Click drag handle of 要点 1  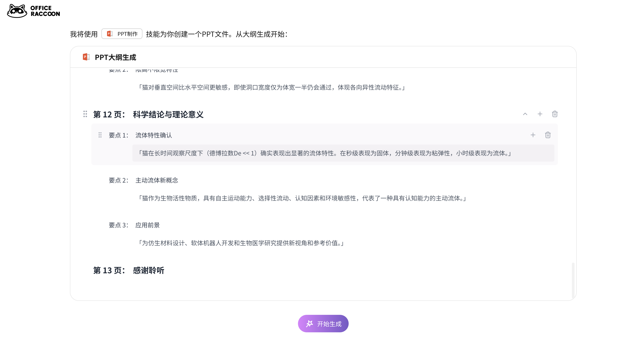(x=100, y=135)
